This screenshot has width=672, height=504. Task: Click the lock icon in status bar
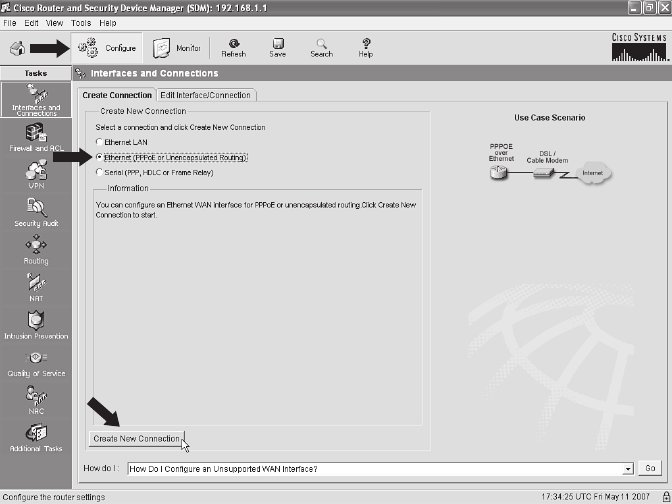pyautogui.click(x=666, y=497)
